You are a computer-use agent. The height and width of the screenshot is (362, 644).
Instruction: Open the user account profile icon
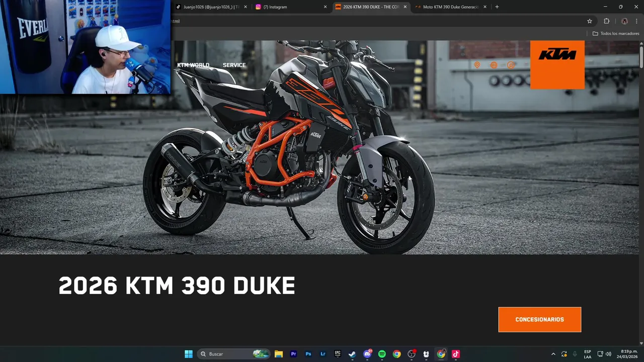[x=511, y=65]
